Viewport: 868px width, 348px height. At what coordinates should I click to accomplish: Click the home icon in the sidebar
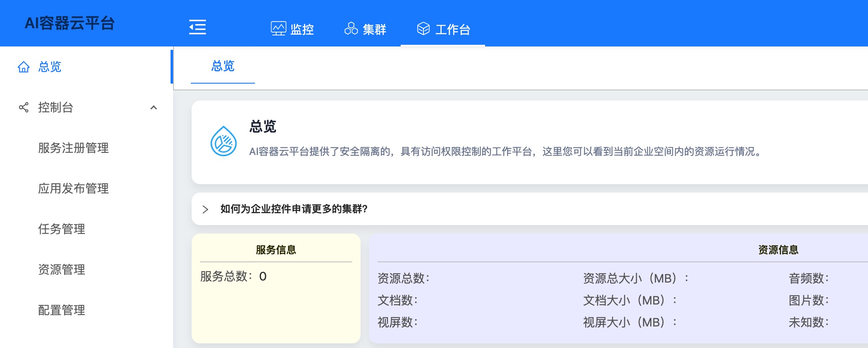24,67
